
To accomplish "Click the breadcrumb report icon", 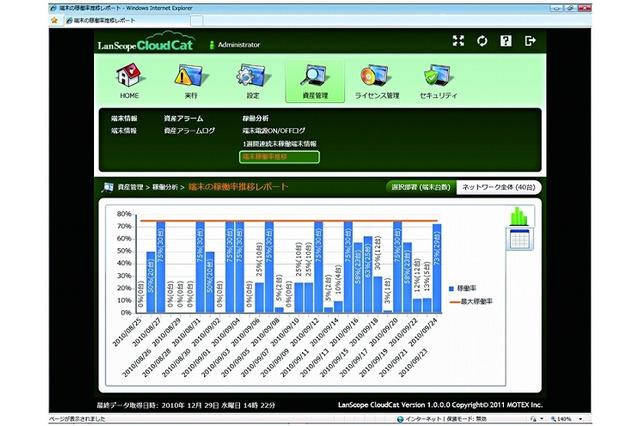I will 107,187.
